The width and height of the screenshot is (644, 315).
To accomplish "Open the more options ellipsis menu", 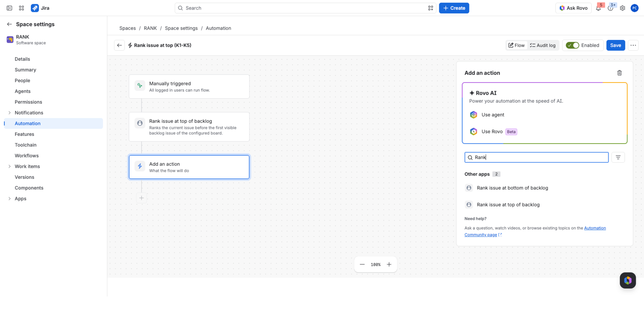I will click(633, 45).
